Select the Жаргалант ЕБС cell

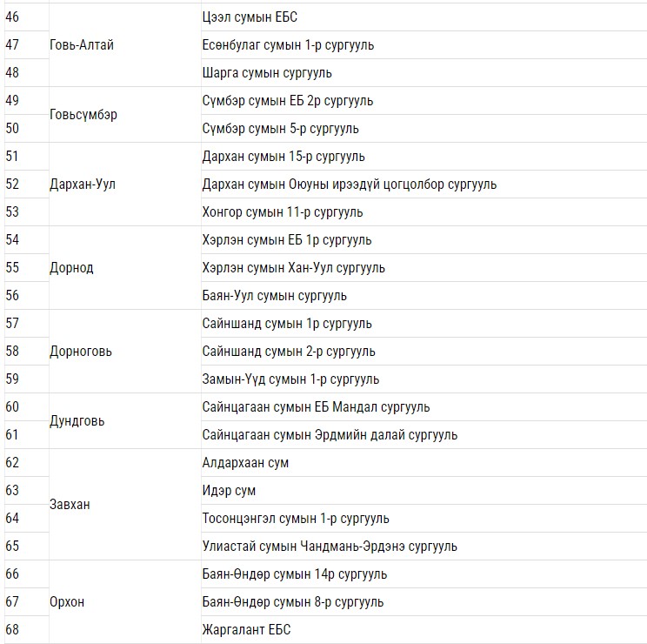tap(251, 630)
